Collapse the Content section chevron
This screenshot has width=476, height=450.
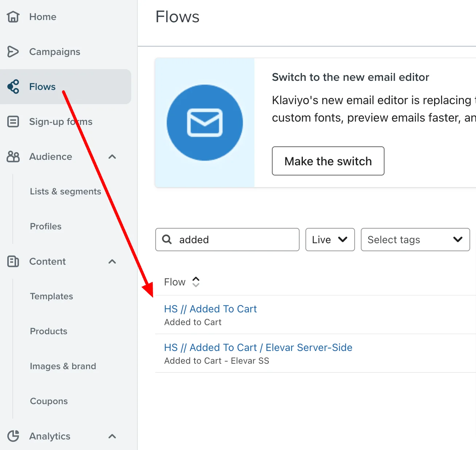(112, 261)
